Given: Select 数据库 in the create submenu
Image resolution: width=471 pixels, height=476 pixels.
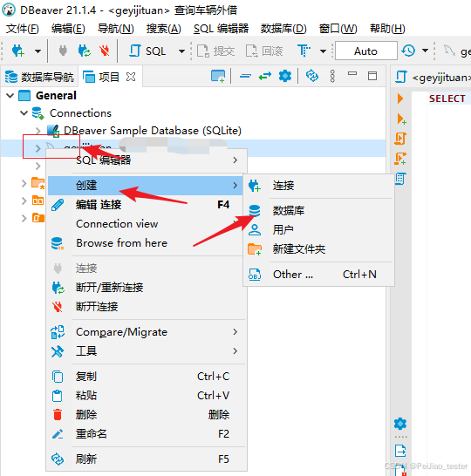Looking at the screenshot, I should [x=319, y=211].
